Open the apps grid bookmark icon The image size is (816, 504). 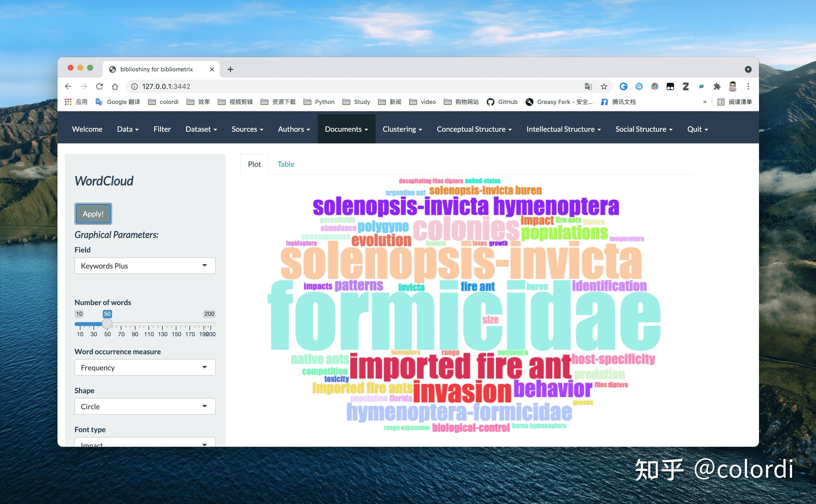pyautogui.click(x=68, y=102)
